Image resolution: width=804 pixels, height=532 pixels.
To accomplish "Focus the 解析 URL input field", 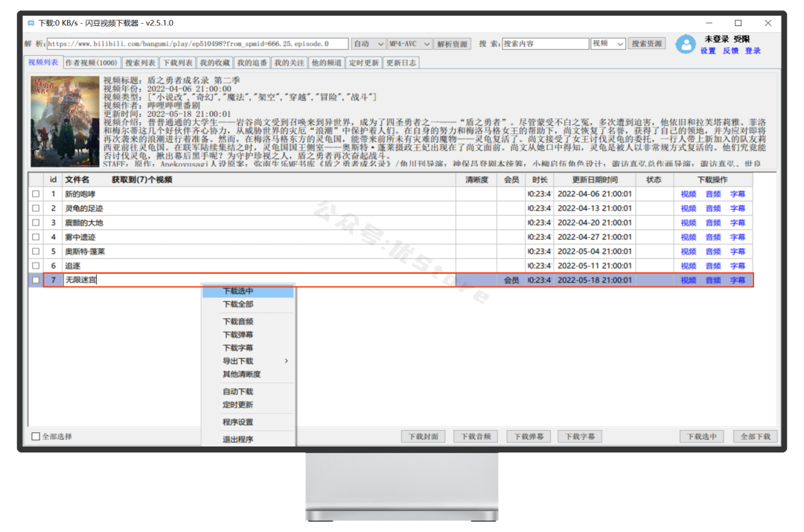I will 197,44.
